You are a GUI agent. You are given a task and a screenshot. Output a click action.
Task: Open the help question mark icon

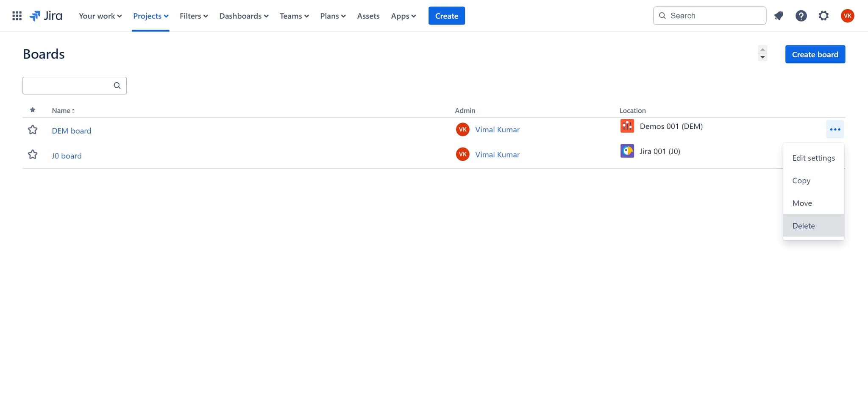click(801, 16)
